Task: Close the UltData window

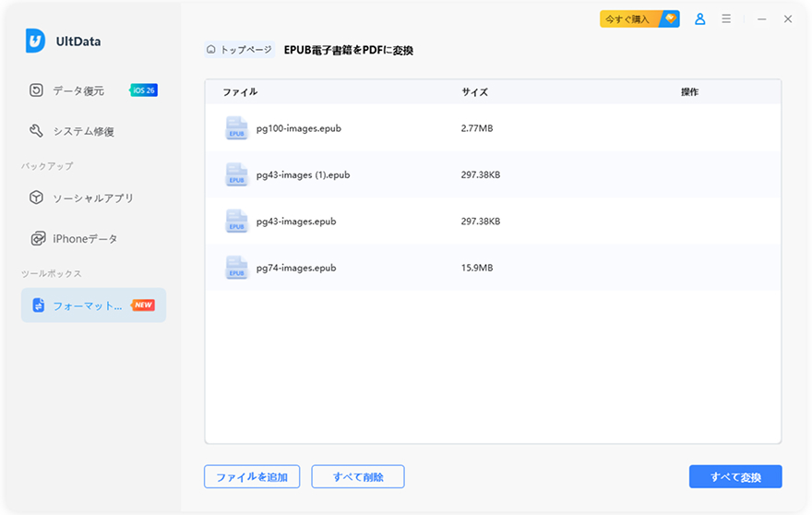Action: click(788, 19)
